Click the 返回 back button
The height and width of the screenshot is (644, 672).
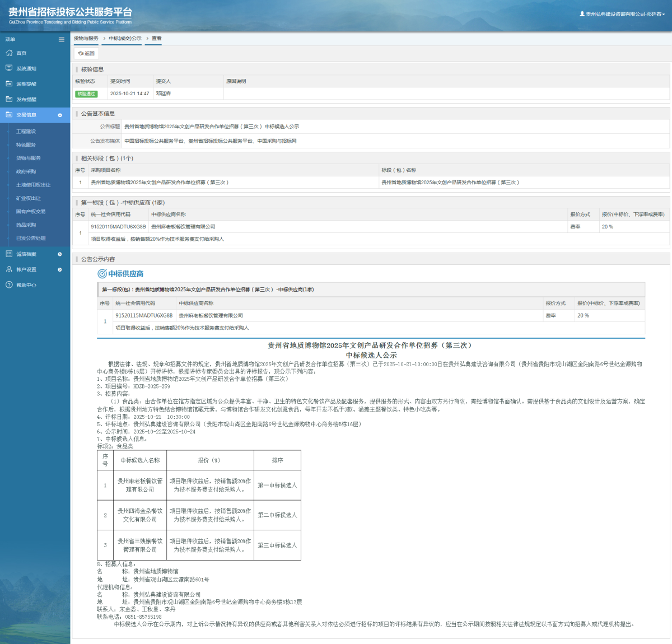86,54
